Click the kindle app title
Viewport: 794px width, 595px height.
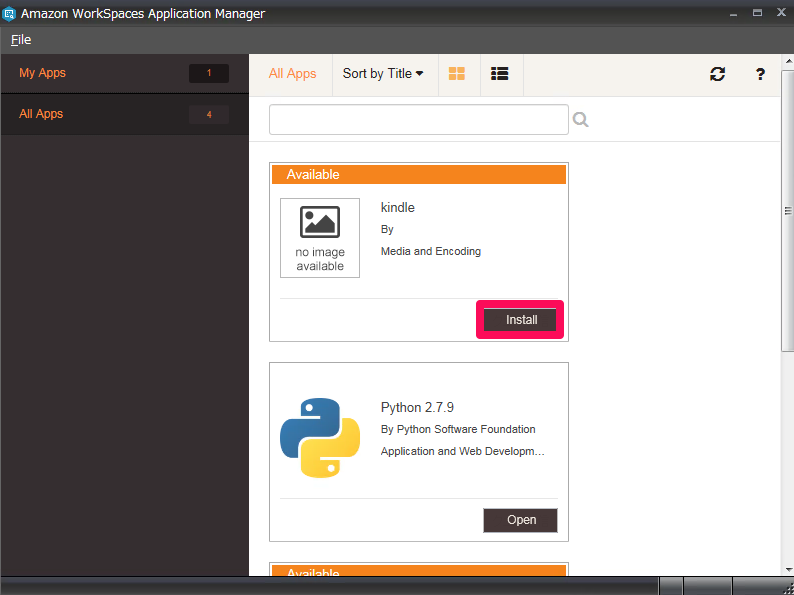pyautogui.click(x=398, y=208)
